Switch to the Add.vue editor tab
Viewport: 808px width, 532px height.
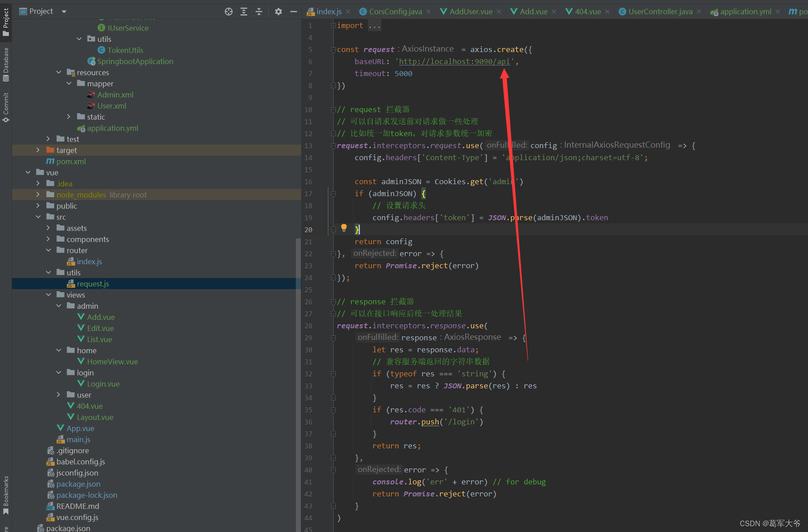(x=533, y=12)
